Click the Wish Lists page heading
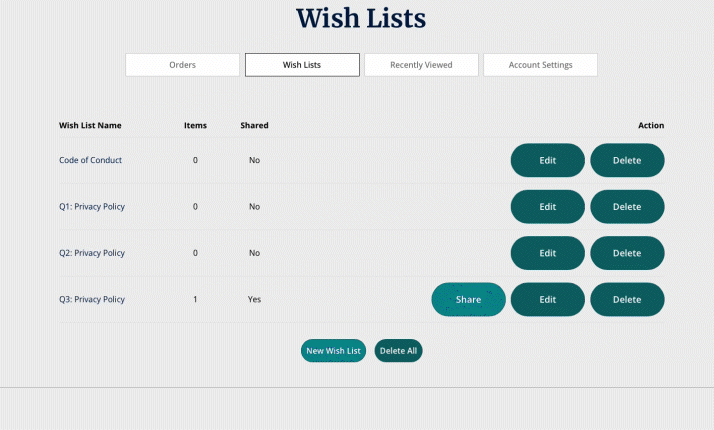 tap(361, 18)
